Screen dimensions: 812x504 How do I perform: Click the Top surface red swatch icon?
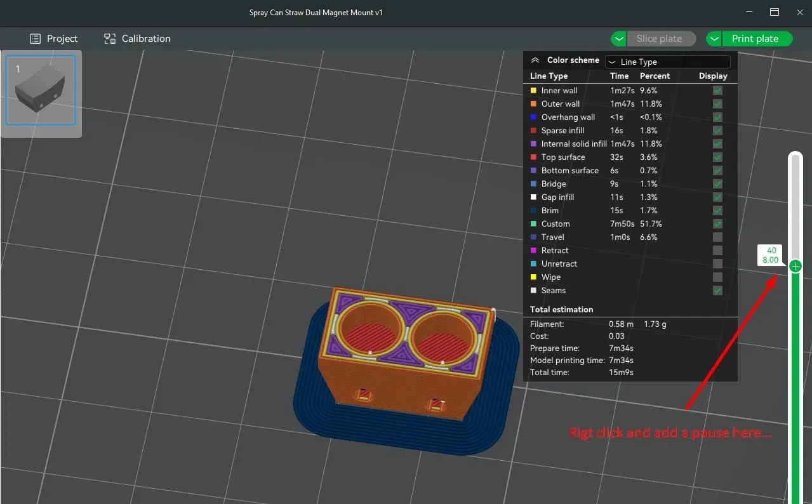tap(533, 157)
